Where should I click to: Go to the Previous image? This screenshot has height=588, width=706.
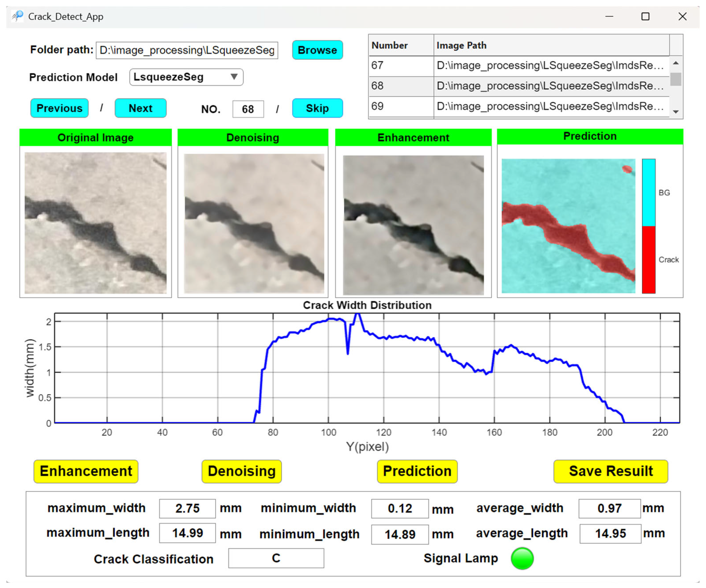click(59, 108)
